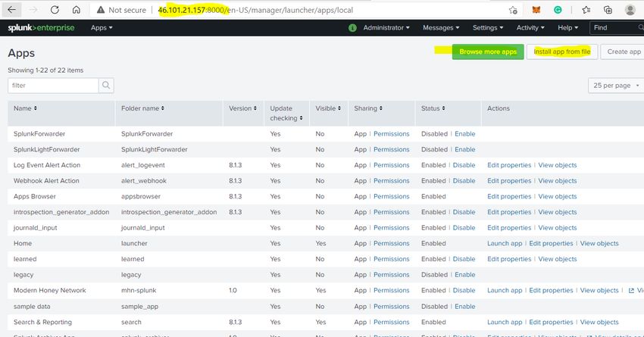This screenshot has height=337, width=644.
Task: Open the browser home page icon
Action: click(77, 10)
